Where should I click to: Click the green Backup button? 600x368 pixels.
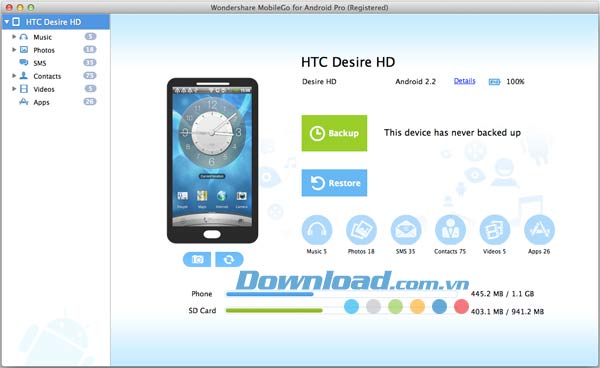click(334, 133)
